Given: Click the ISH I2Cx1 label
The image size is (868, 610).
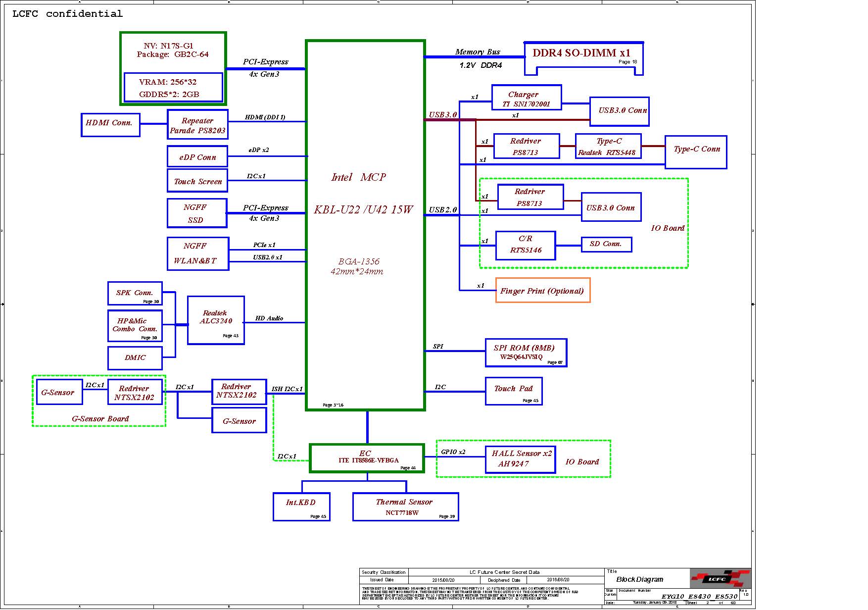Looking at the screenshot, I should (287, 389).
